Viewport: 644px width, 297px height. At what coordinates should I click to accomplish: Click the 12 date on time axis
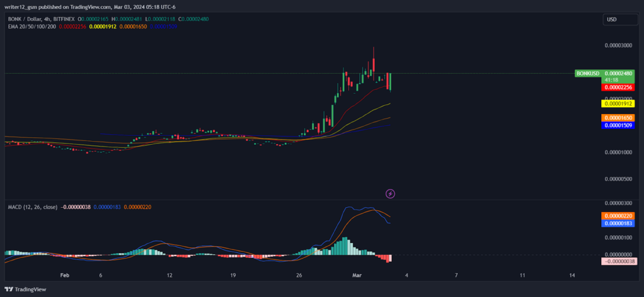[169, 275]
